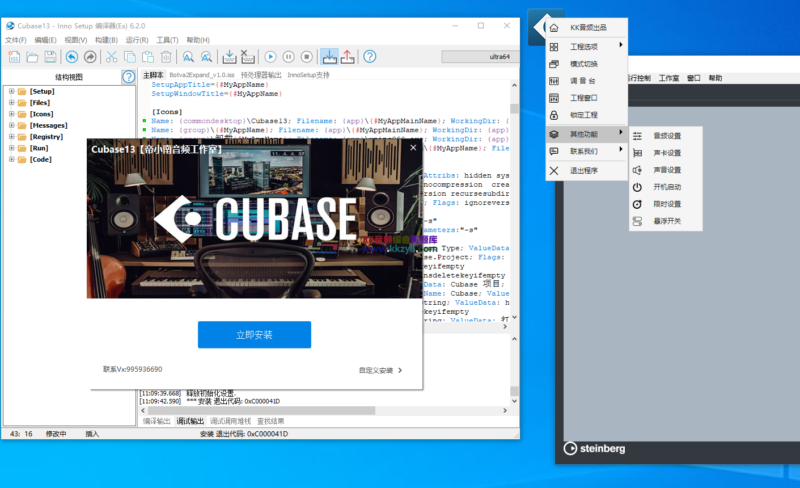800x488 pixels.
Task: Open the 编译输出 output tab
Action: pyautogui.click(x=156, y=421)
